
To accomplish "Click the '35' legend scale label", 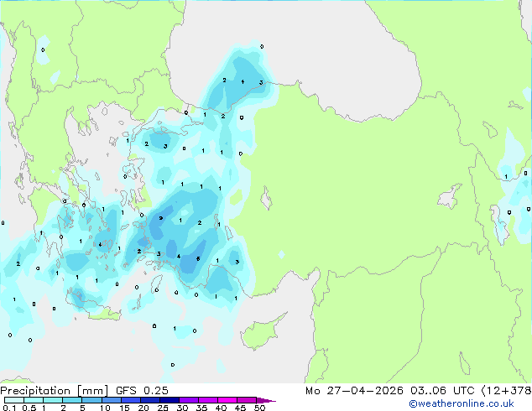I will point(201,408).
